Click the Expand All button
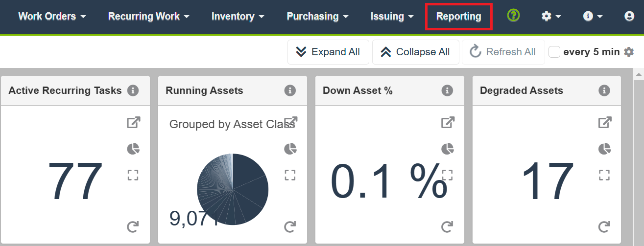The image size is (644, 246). pos(328,52)
